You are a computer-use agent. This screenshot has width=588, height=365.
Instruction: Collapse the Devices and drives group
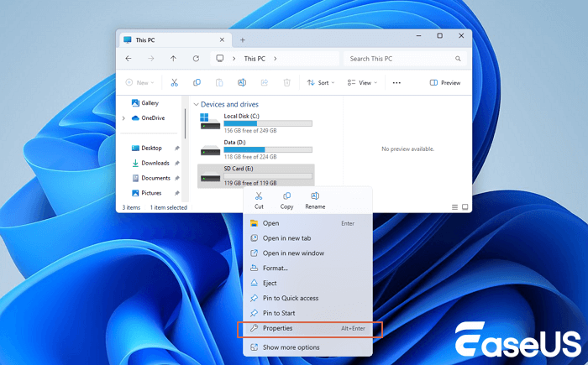(196, 105)
